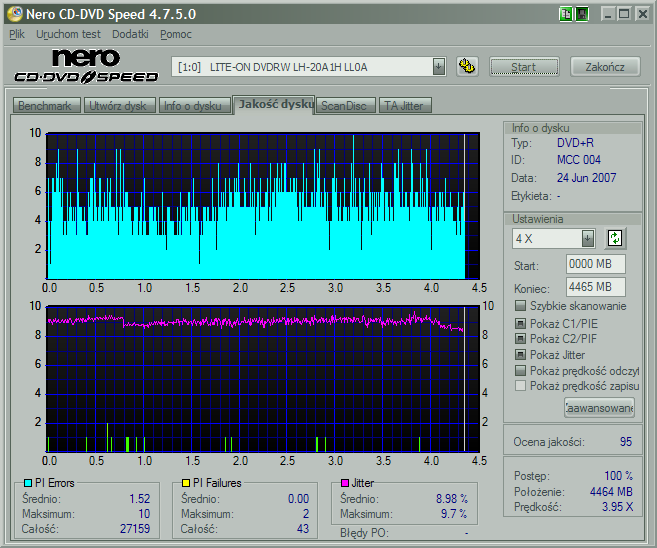Click the green copy icon in title bar

[x=565, y=14]
